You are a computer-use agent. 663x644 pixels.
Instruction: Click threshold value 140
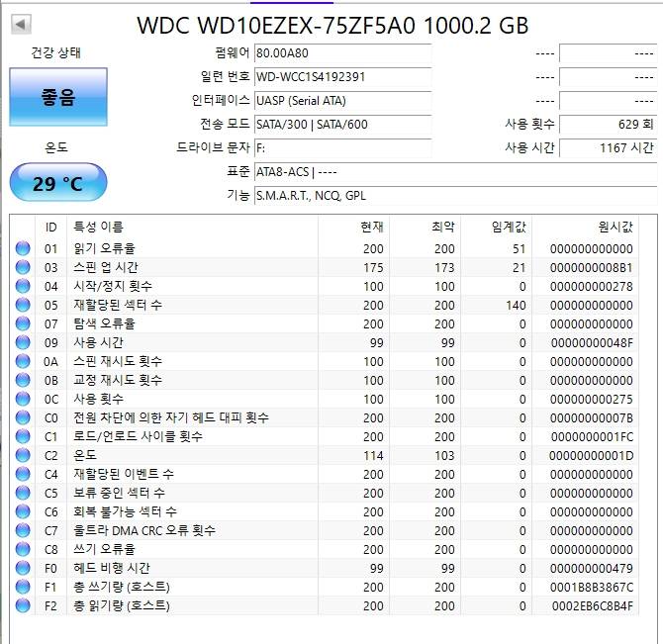pyautogui.click(x=516, y=305)
